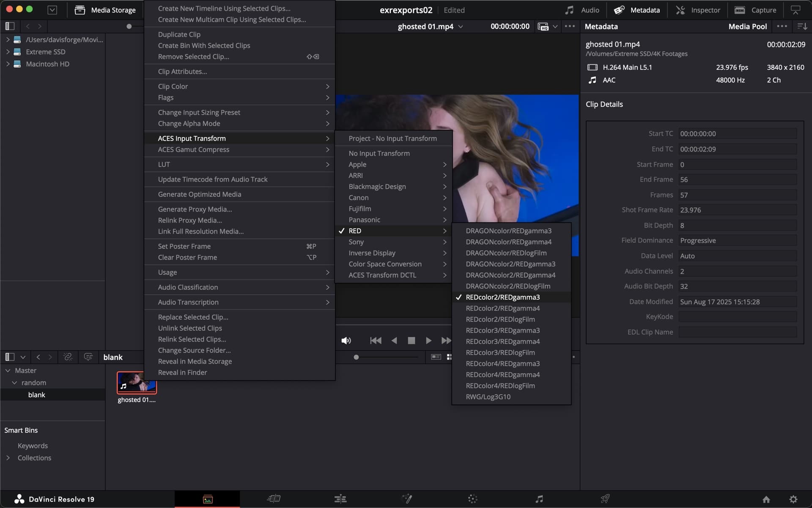Screen dimensions: 812x508
Task: Open the Keywords smart bin
Action: coord(33,446)
